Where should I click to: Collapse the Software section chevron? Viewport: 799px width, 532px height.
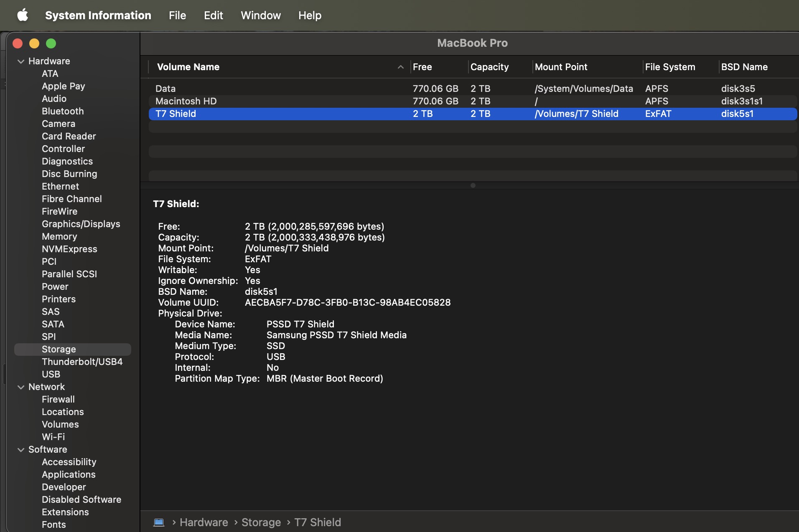click(21, 450)
